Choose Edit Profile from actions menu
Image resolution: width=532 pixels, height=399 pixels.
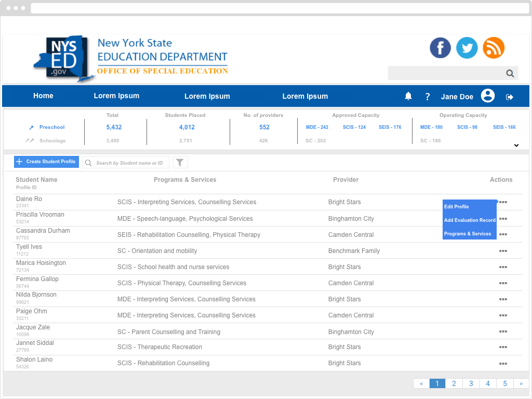pos(457,207)
